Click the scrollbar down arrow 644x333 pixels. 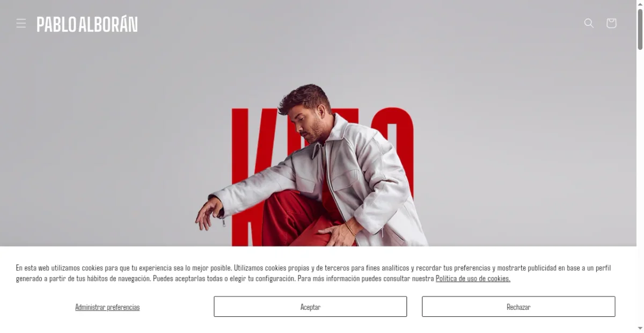pos(640,329)
